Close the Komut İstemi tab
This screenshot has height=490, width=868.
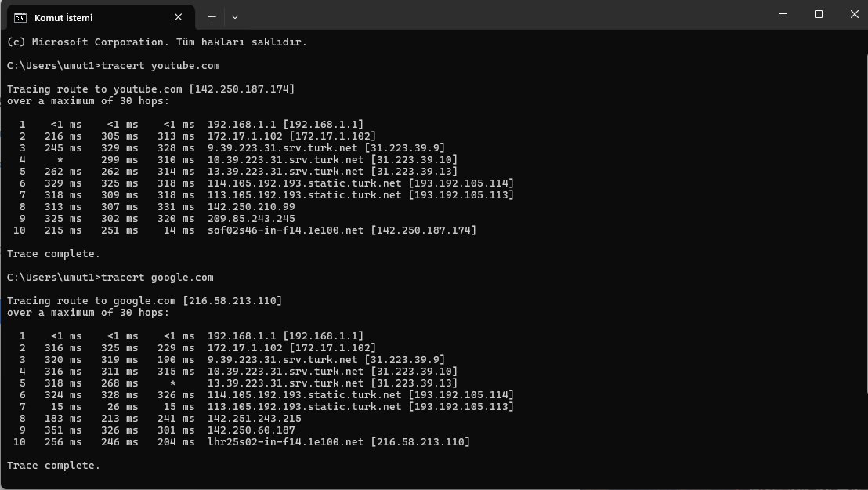tap(179, 17)
